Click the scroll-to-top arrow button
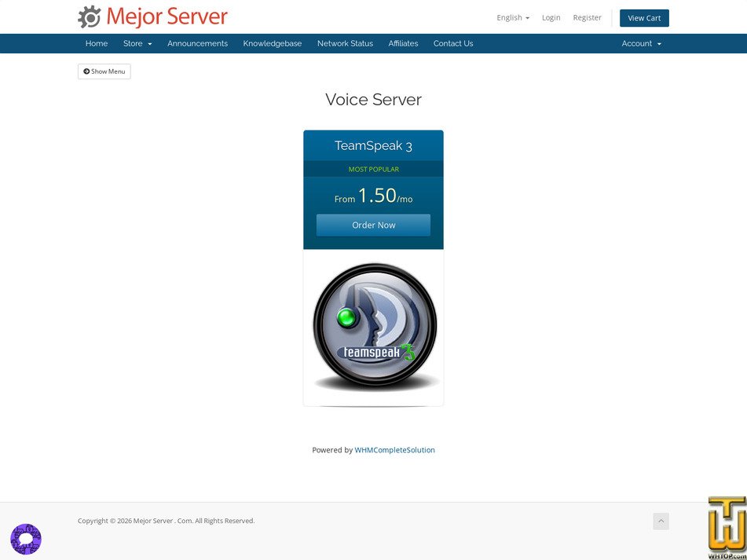Viewport: 747px width, 560px height. click(661, 521)
